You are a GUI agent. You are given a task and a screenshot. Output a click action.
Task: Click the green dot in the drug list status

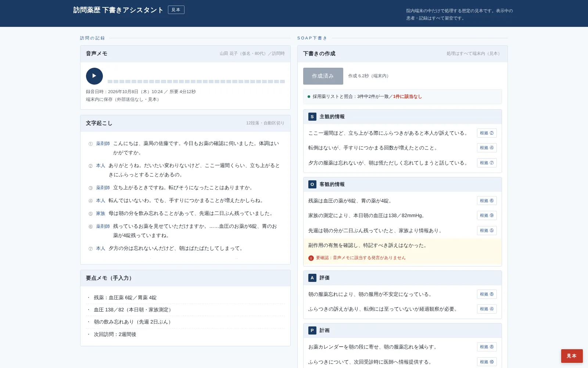click(x=309, y=97)
